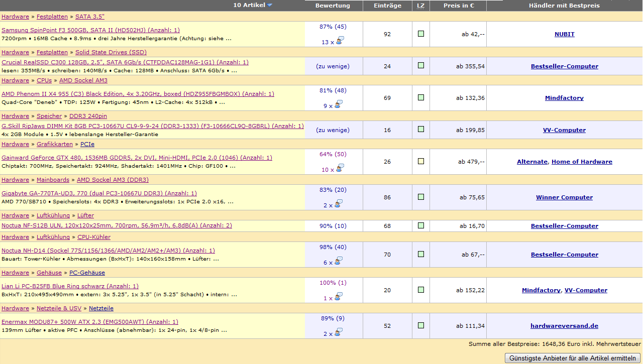Click the availability square for Noctua NH-D14

coord(421,254)
